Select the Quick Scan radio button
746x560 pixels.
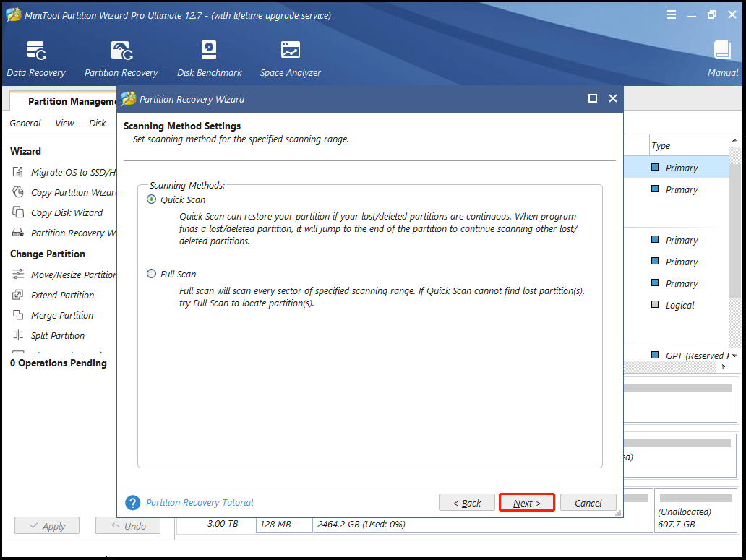[x=151, y=199]
